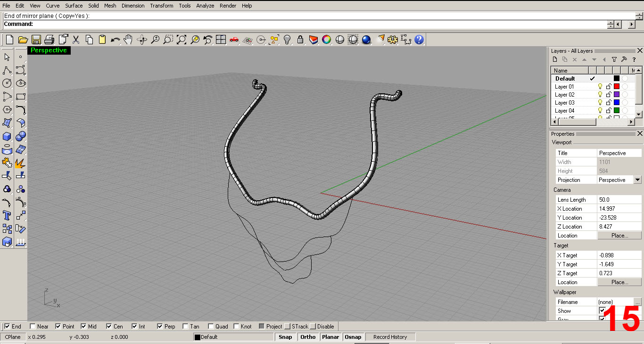Toggle the Int osnap checkbox
Screen dimensions: 644x344
coord(134,326)
